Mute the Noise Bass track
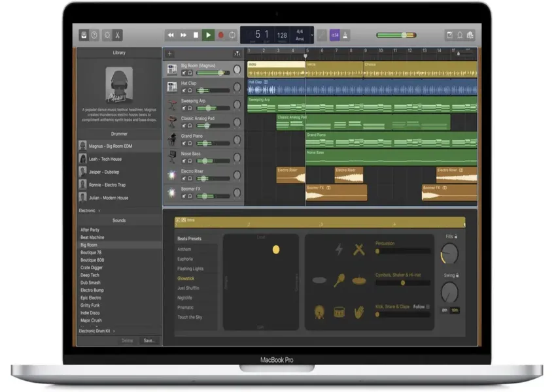 tap(184, 161)
